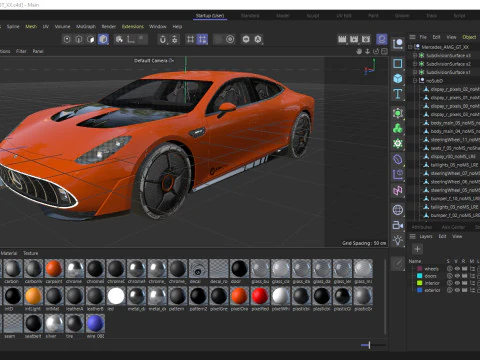Image resolution: width=480 pixels, height=360 pixels.
Task: Add a new layer with the plus button
Action: pos(417,249)
